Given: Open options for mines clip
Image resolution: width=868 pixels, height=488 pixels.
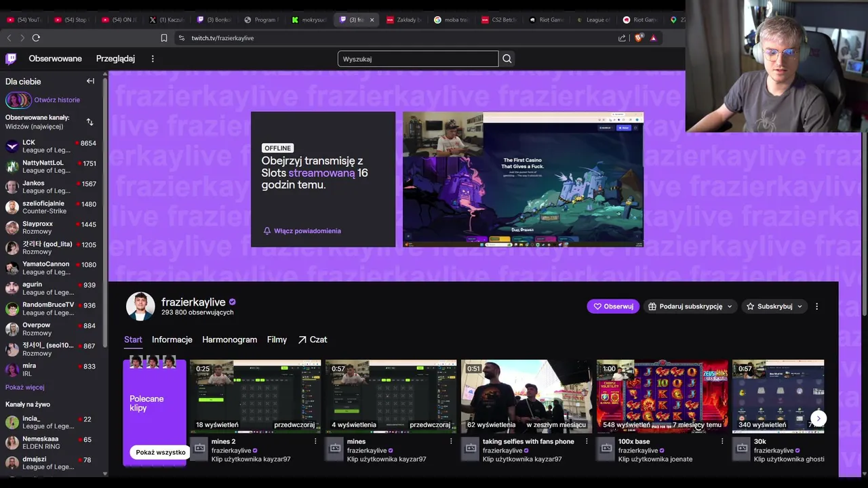Looking at the screenshot, I should pos(451,441).
